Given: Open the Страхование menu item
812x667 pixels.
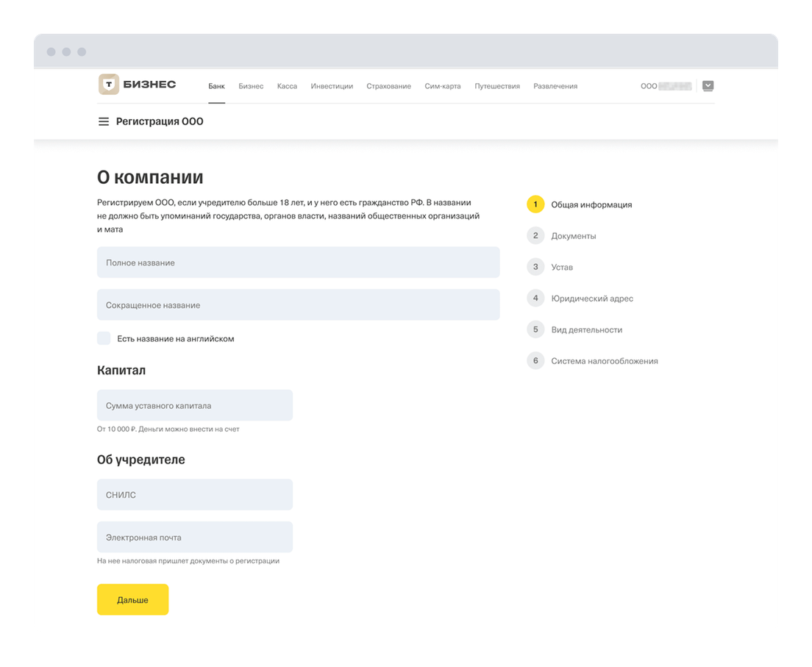Looking at the screenshot, I should [x=388, y=86].
